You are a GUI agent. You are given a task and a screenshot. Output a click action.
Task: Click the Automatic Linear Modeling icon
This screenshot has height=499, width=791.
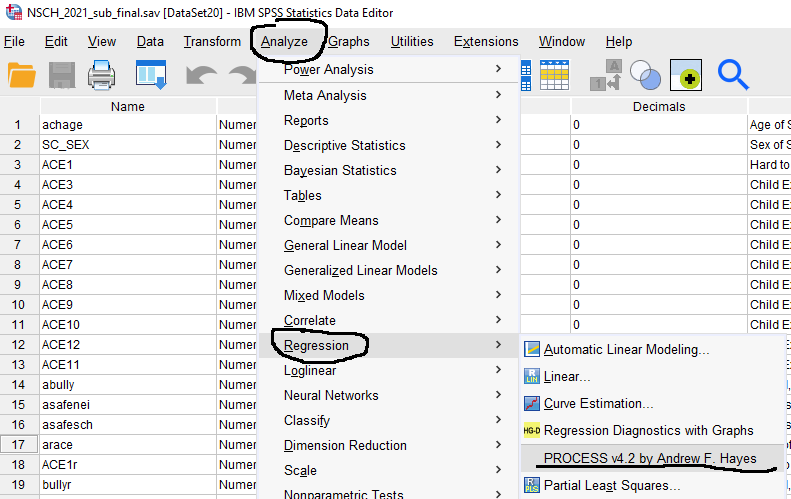[532, 349]
